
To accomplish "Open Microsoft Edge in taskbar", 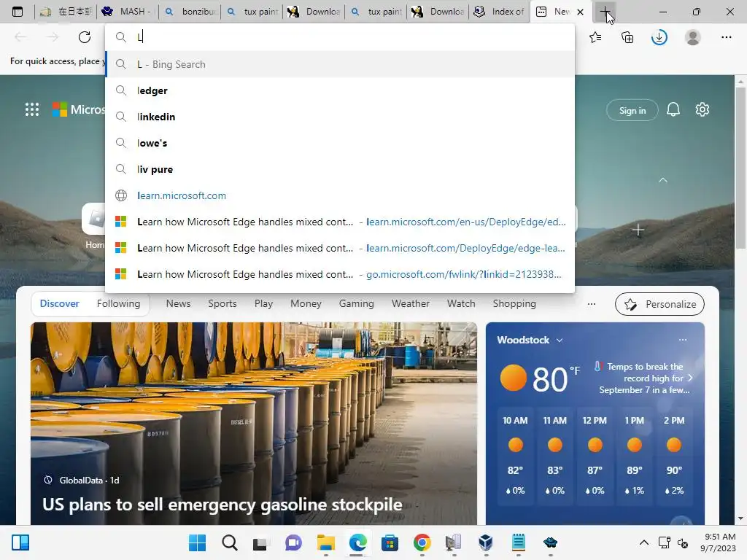I will [357, 542].
